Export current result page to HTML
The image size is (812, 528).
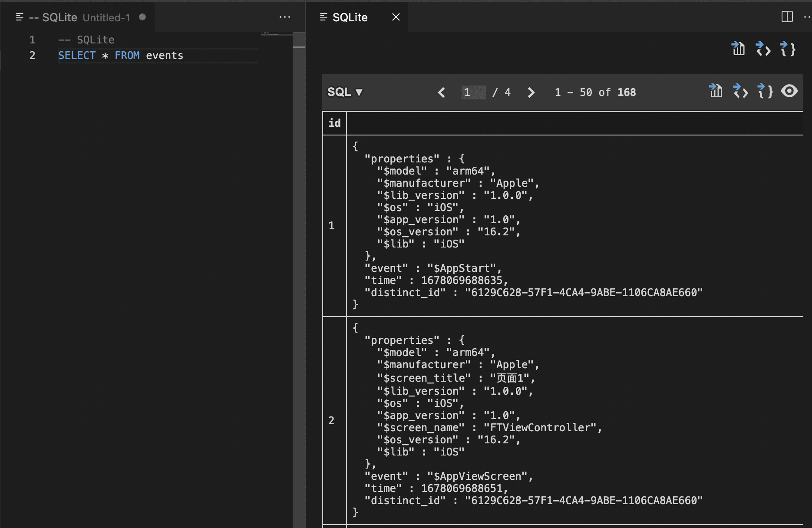pyautogui.click(x=741, y=92)
